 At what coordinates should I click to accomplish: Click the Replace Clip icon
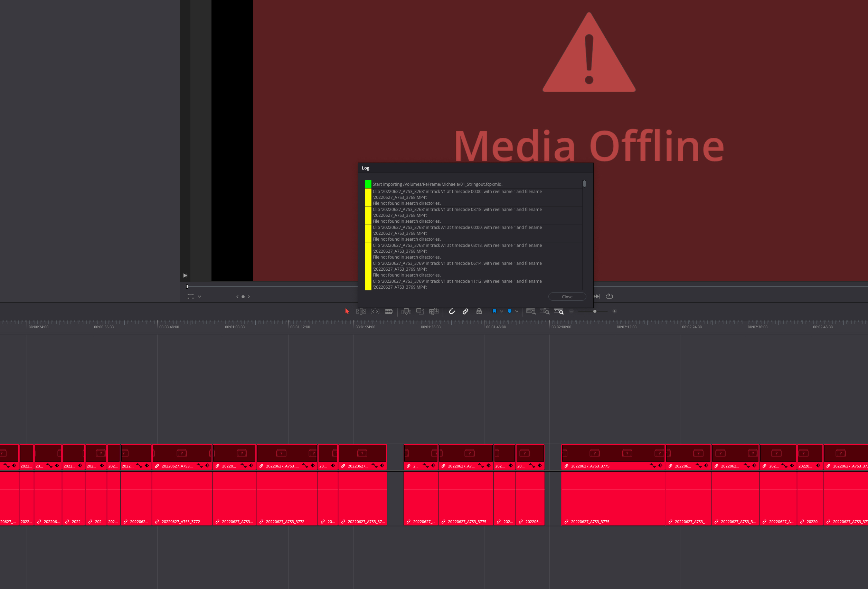pyautogui.click(x=434, y=311)
